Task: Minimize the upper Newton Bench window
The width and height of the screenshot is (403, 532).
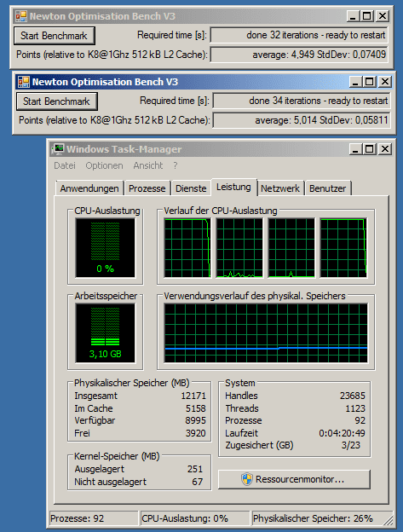Action: (x=353, y=16)
